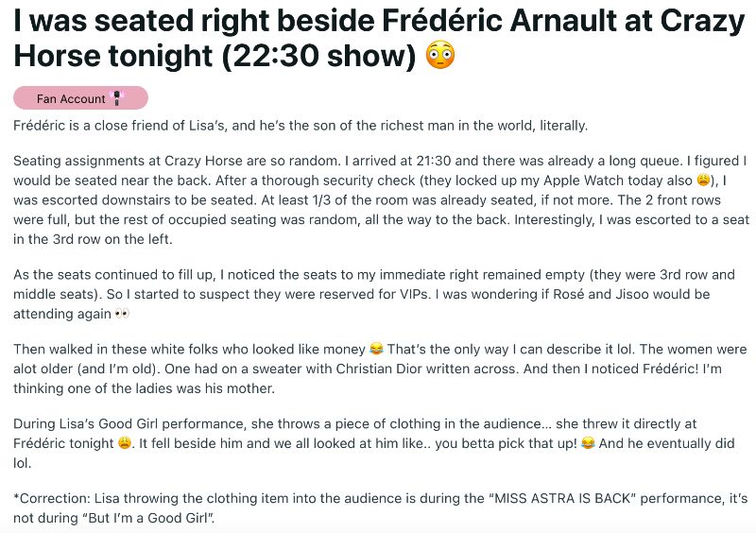
Task: Click the laughing emoji after "pick that up!"
Action: pyautogui.click(x=589, y=444)
